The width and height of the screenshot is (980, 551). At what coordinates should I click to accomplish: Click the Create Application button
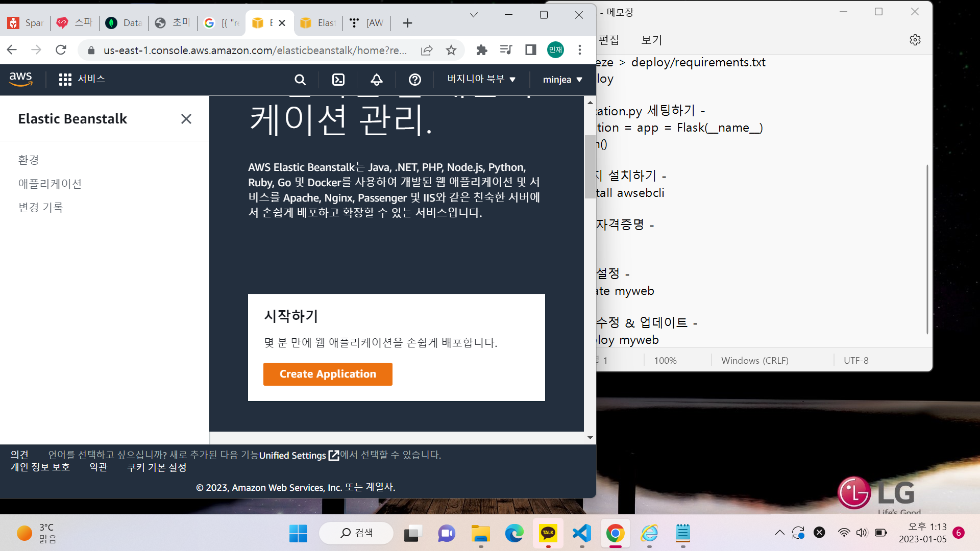tap(328, 374)
